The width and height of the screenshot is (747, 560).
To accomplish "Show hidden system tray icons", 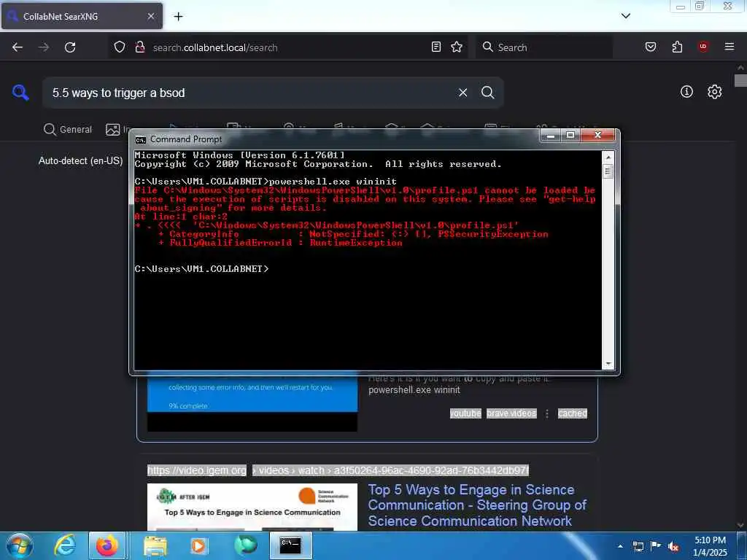I will point(620,546).
